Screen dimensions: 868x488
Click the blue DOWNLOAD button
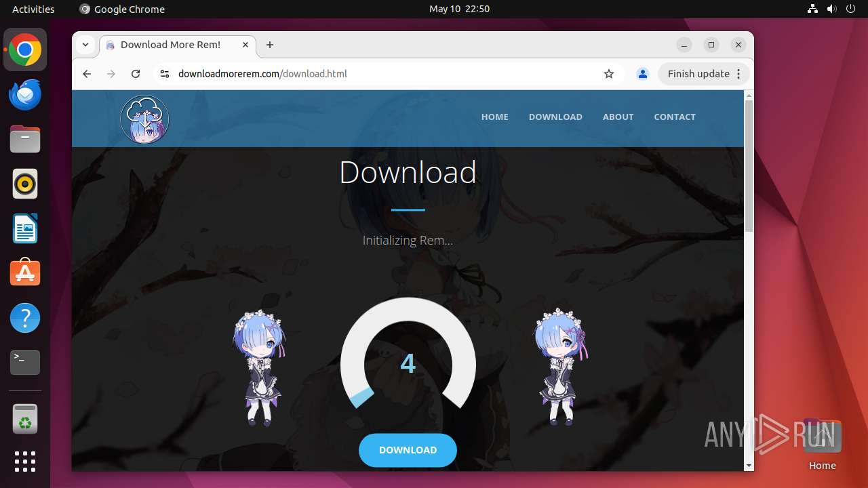click(x=408, y=450)
